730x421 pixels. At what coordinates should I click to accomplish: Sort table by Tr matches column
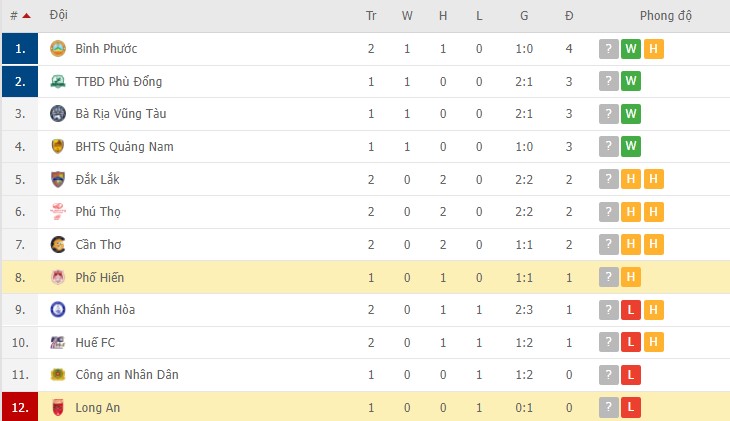(371, 16)
